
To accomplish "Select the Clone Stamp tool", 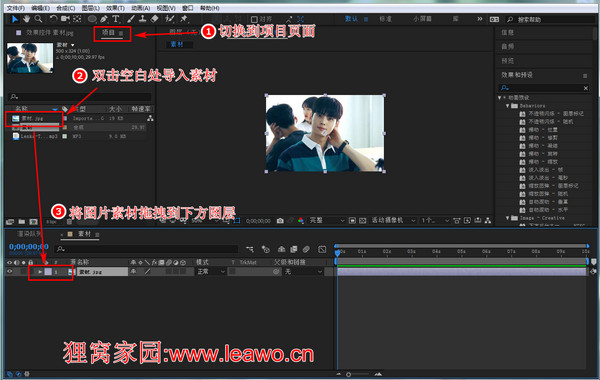I will [x=142, y=19].
